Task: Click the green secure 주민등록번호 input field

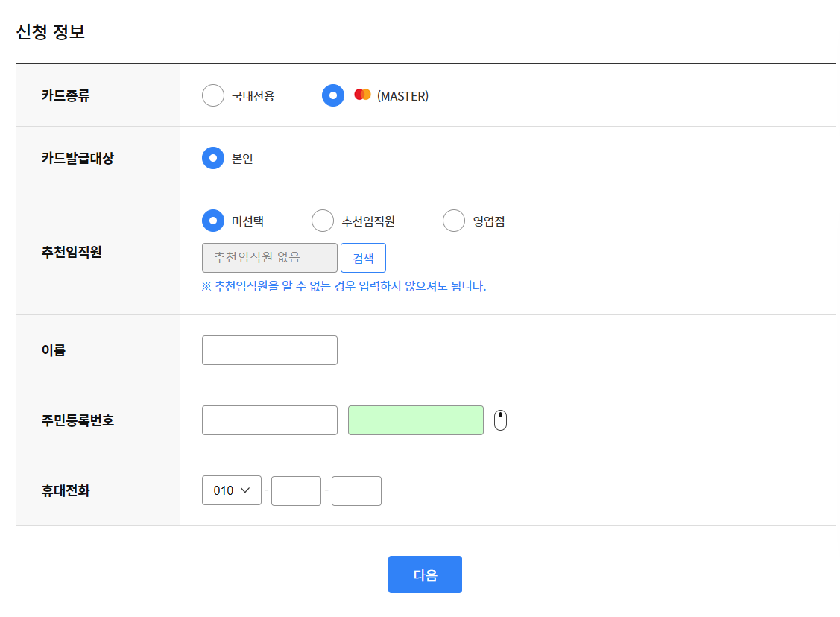Action: (415, 420)
